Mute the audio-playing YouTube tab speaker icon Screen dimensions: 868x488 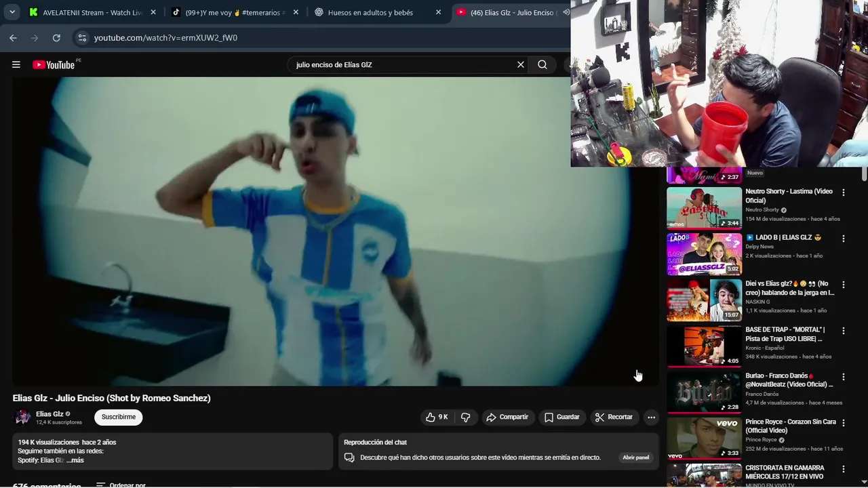click(x=566, y=12)
